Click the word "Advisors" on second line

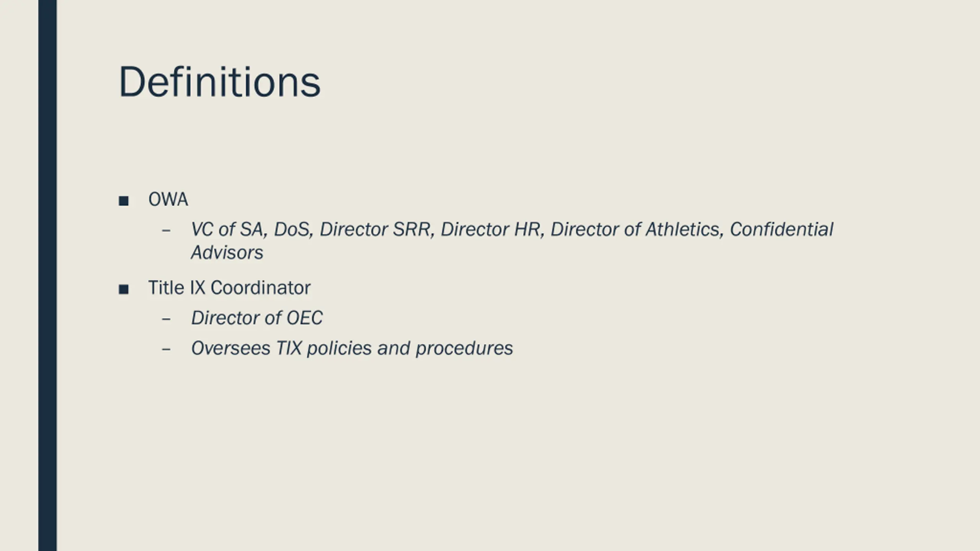pos(227,253)
